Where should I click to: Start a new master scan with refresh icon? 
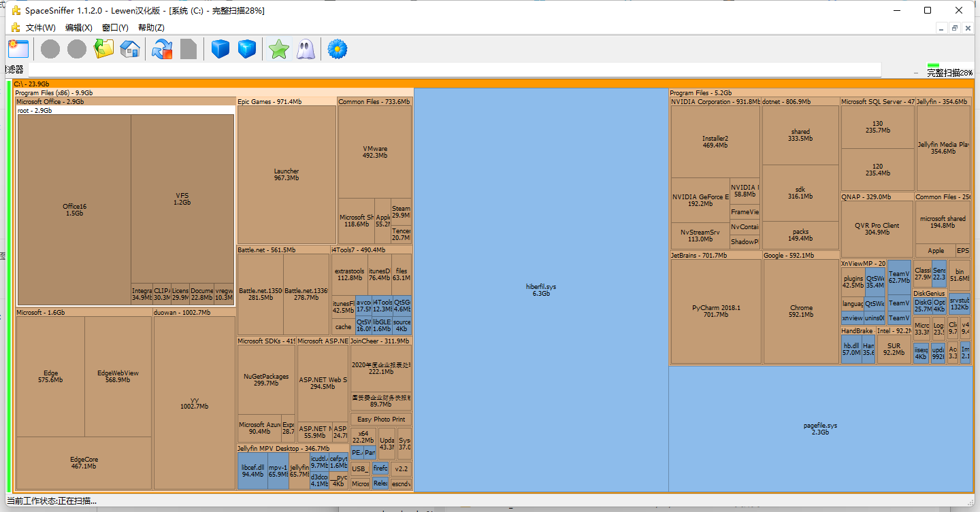coord(162,49)
